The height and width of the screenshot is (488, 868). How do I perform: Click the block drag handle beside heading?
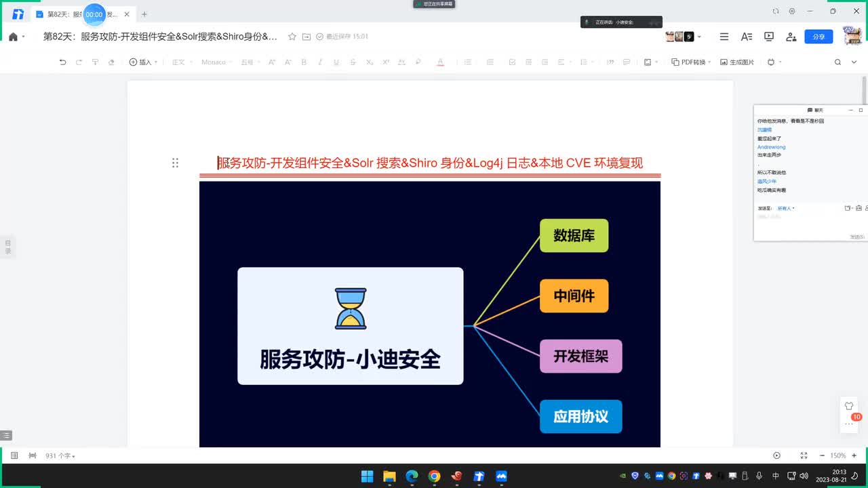pos(175,163)
